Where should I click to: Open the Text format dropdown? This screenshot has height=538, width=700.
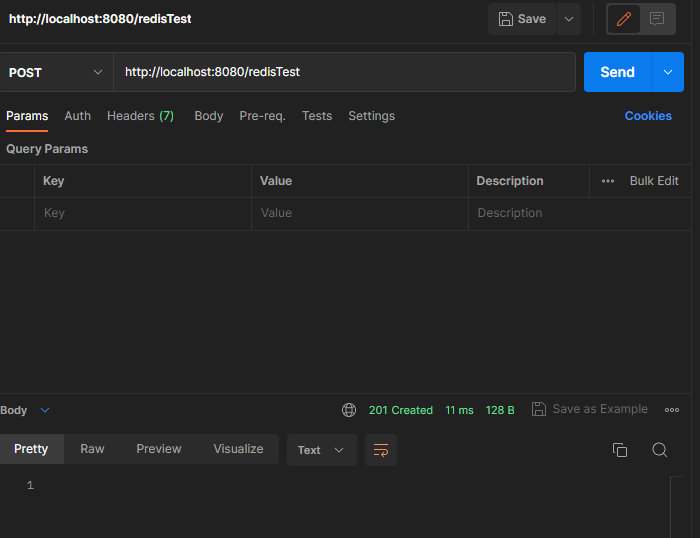coord(321,450)
